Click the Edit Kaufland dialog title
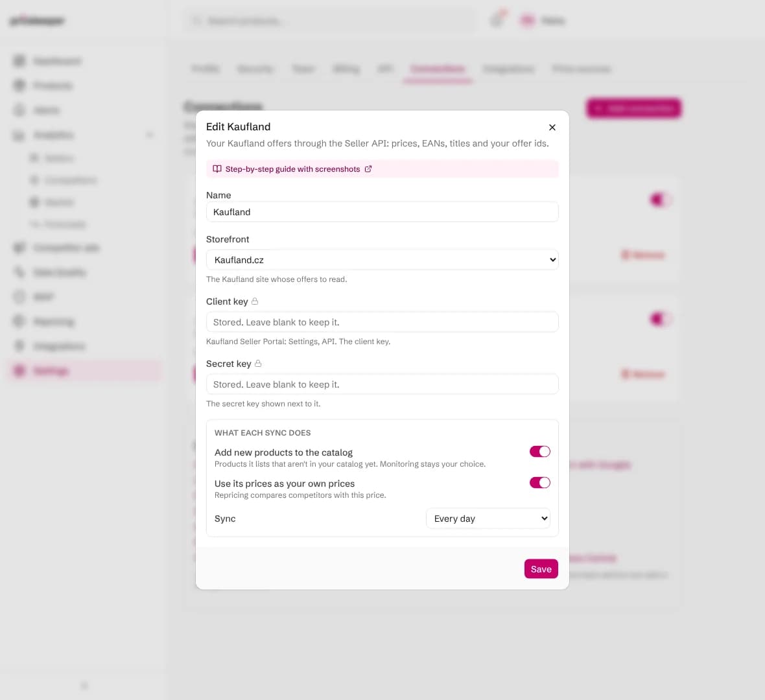The height and width of the screenshot is (700, 765). click(x=238, y=127)
